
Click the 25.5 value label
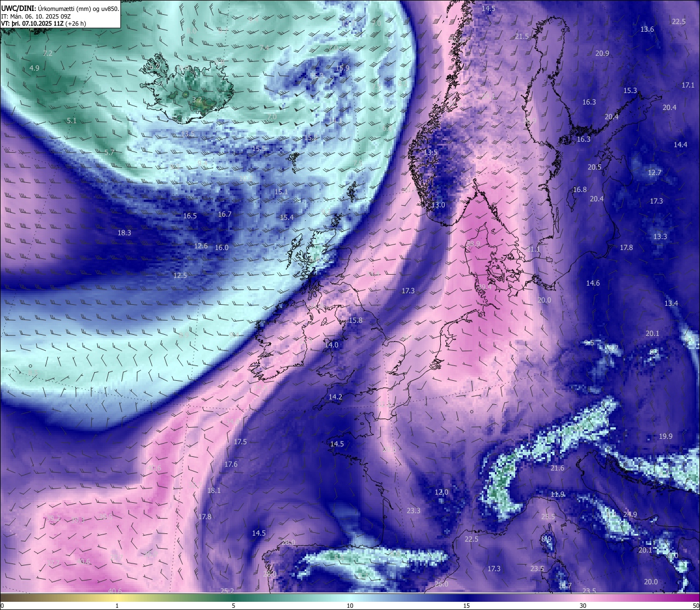click(548, 516)
